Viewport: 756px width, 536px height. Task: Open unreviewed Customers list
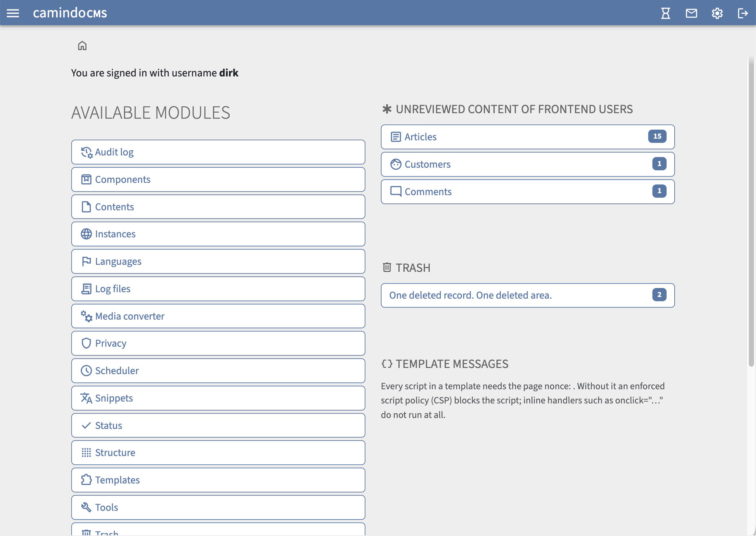(x=528, y=164)
